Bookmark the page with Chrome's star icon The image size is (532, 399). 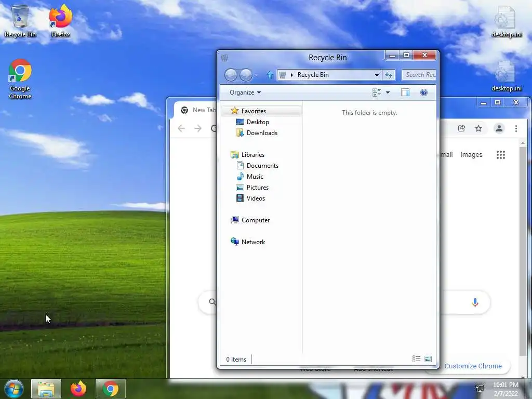pos(478,128)
